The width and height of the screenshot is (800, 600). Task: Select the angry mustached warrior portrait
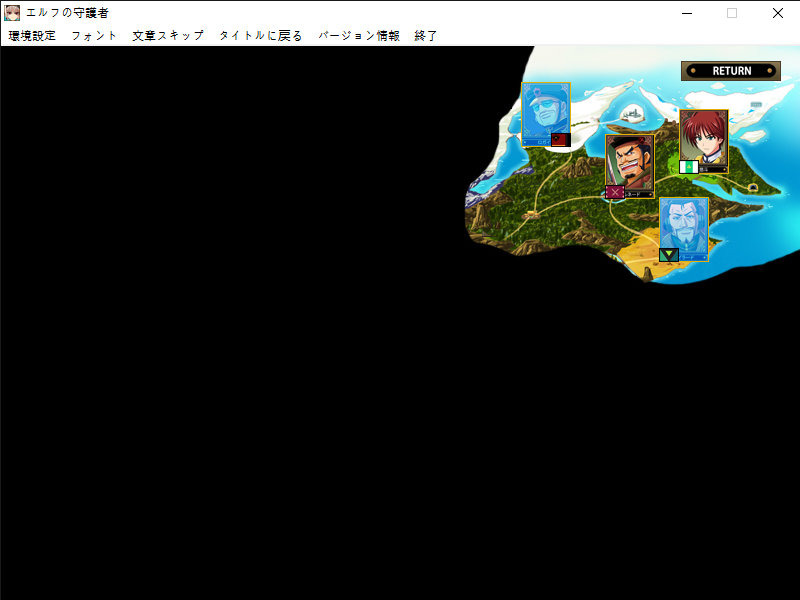630,164
